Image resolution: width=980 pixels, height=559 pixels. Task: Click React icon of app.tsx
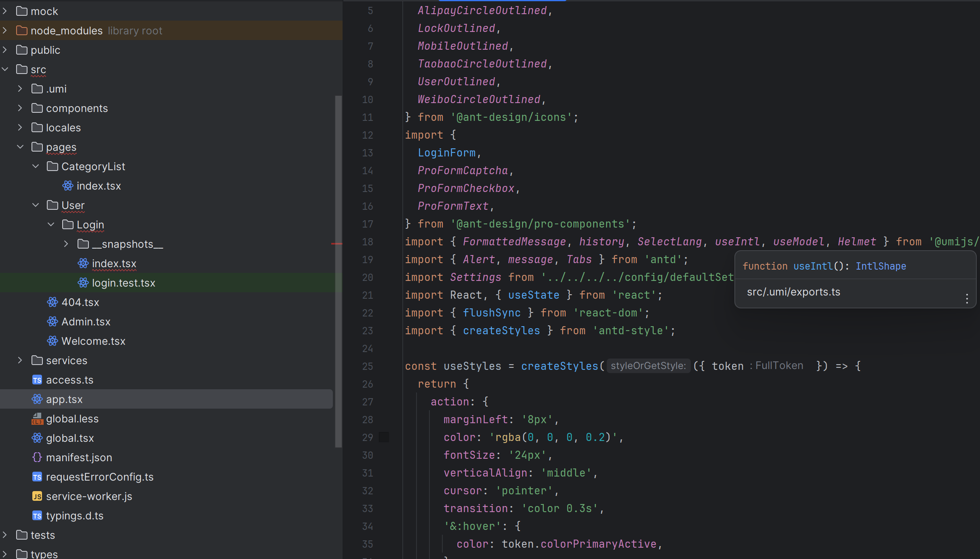[x=37, y=399]
